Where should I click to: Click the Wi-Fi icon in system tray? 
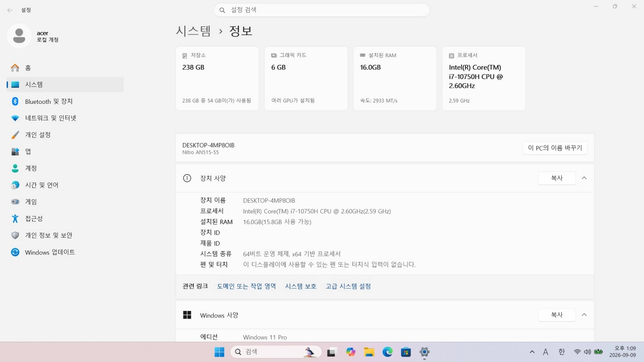tap(577, 352)
